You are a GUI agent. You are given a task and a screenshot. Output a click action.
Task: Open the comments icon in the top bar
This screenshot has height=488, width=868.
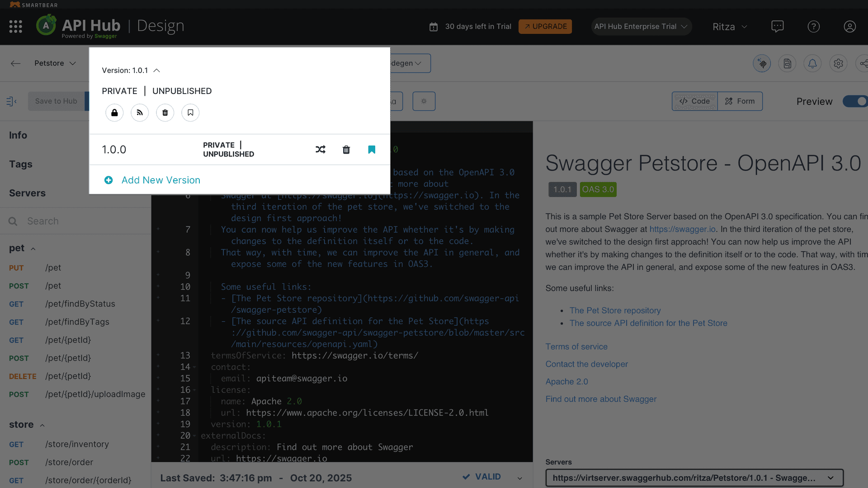pos(778,26)
